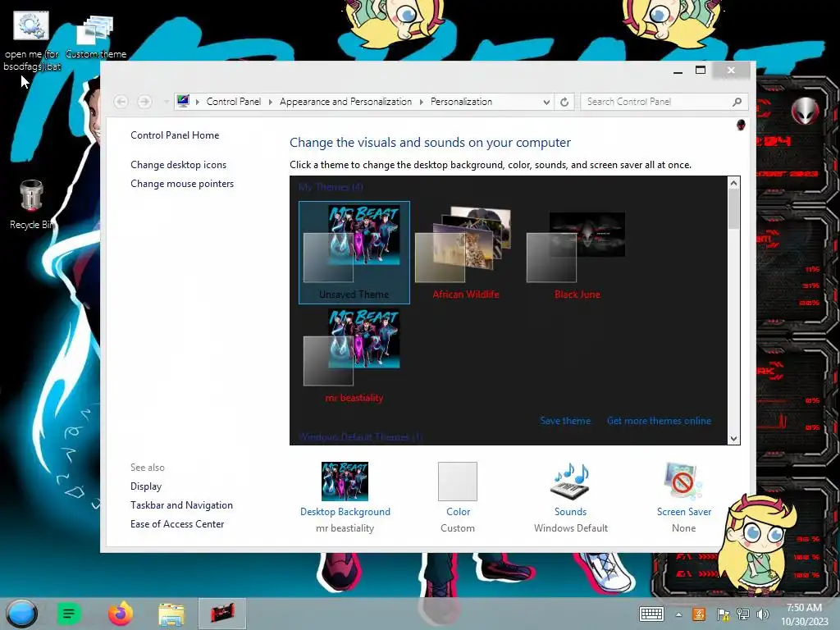840x630 pixels.
Task: Open the clock showing 7:50 AM
Action: point(804,614)
